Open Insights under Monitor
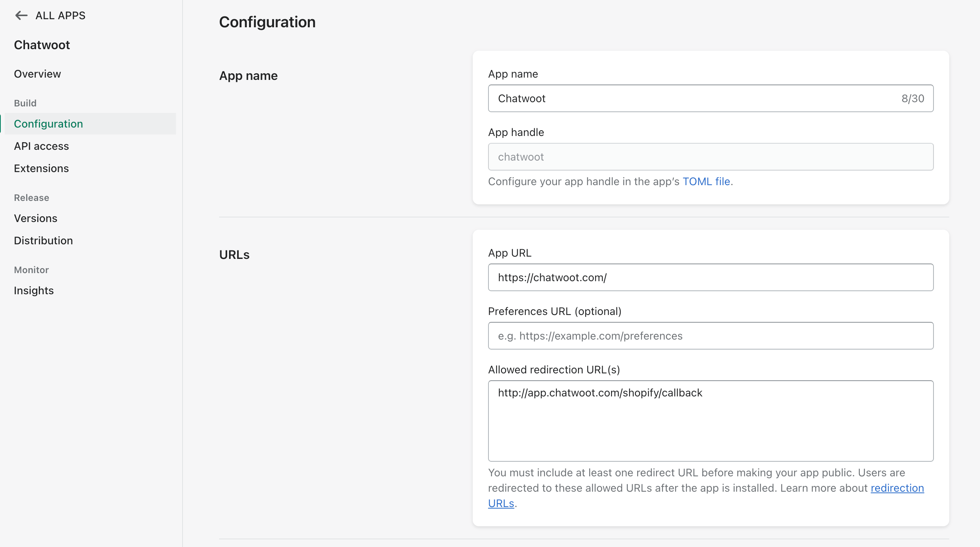This screenshot has width=980, height=547. (x=34, y=290)
